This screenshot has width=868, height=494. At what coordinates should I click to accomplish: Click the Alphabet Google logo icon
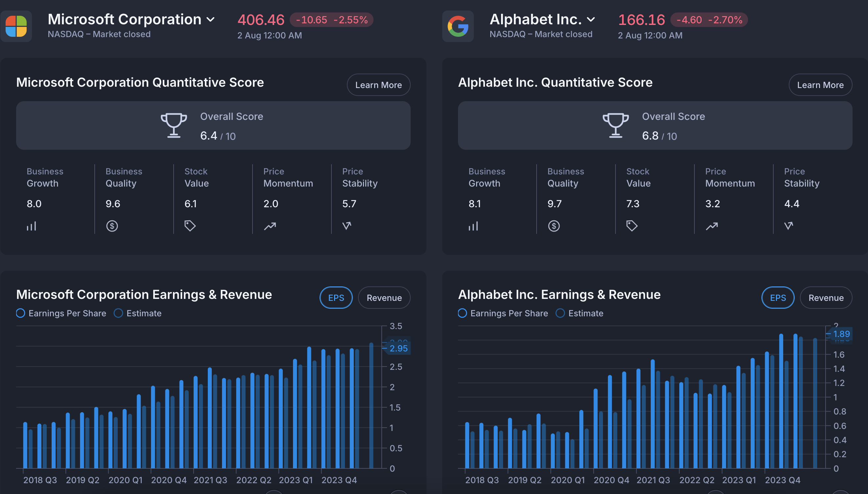click(458, 26)
